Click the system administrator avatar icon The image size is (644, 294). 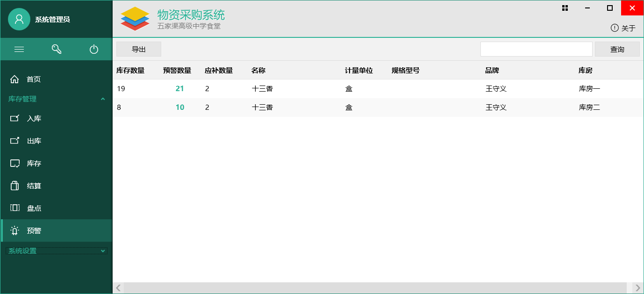(19, 19)
